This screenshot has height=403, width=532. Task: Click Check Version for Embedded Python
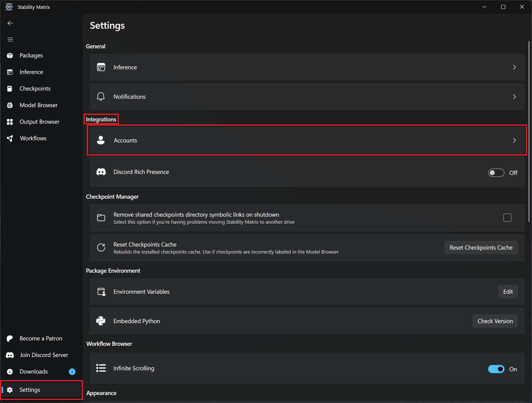[495, 321]
